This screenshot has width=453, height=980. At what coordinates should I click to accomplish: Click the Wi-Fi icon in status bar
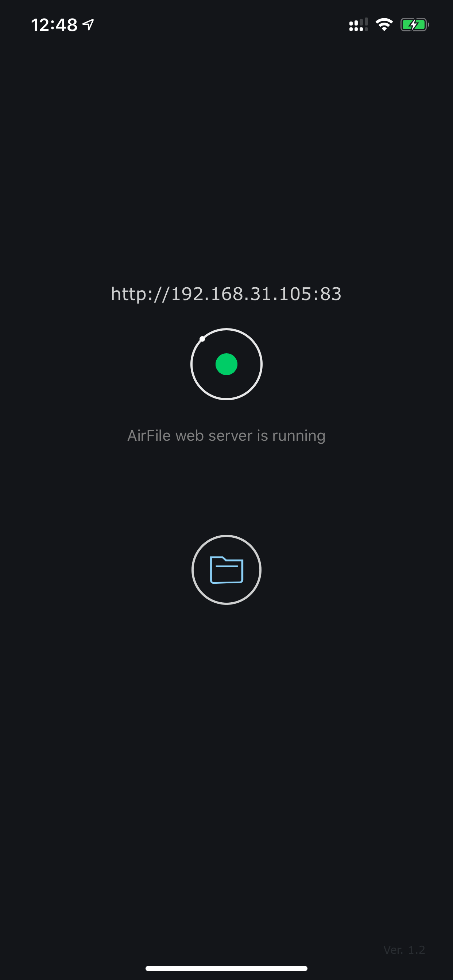tap(384, 25)
